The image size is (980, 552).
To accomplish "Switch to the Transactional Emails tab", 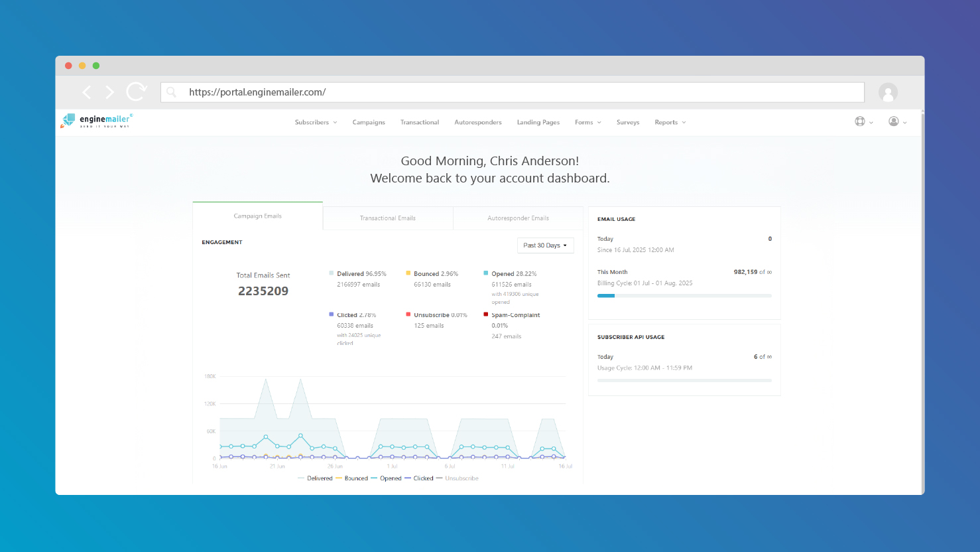I will [388, 218].
